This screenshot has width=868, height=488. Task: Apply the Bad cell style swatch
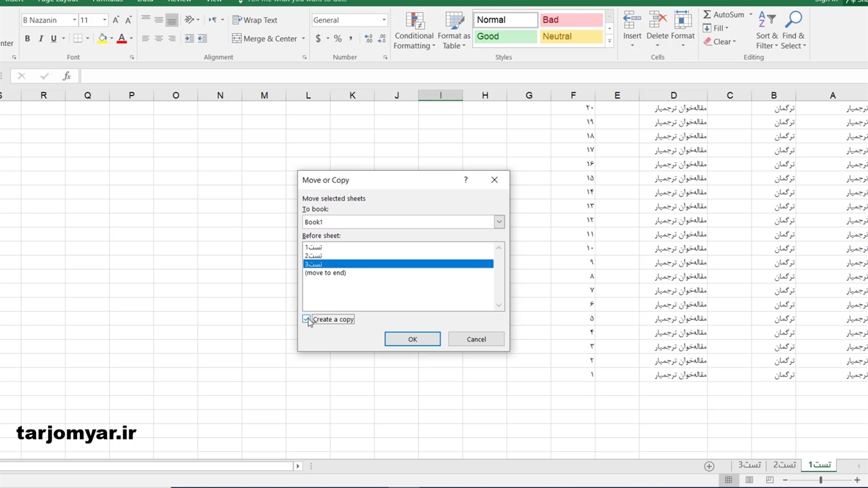[571, 20]
